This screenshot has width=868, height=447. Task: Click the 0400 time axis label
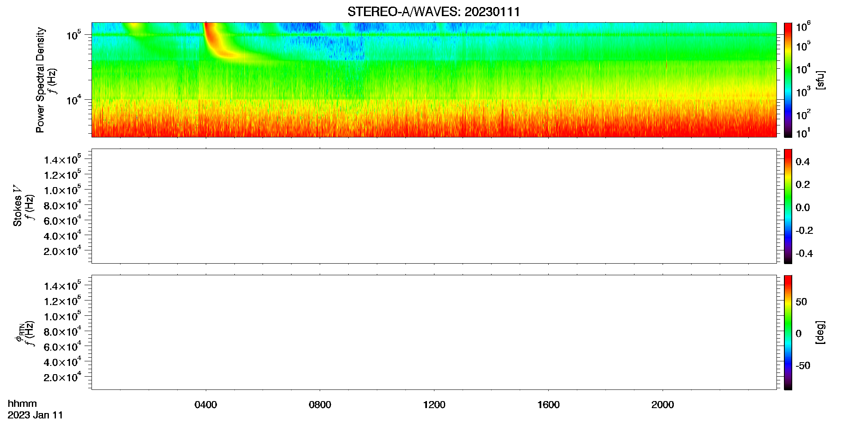point(206,405)
